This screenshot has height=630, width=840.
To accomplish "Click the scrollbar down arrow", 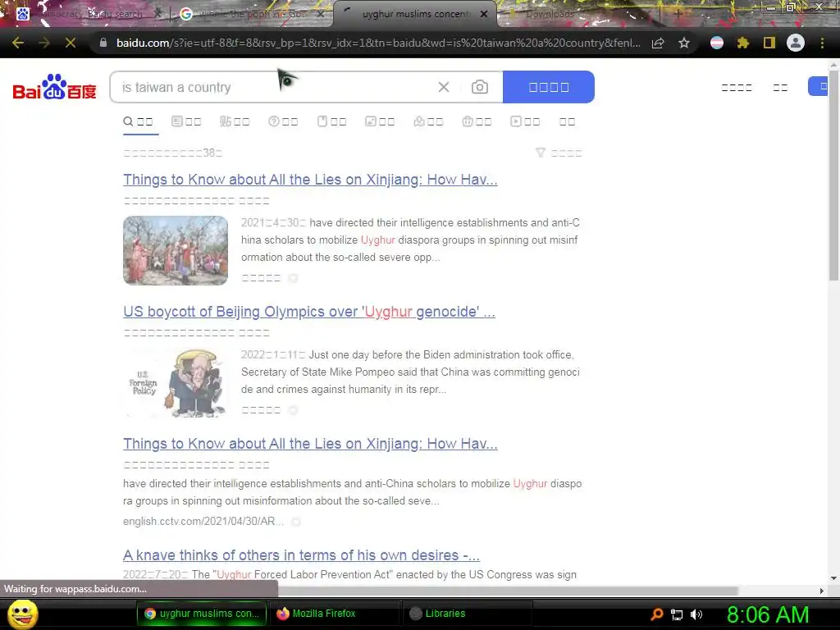I will pyautogui.click(x=833, y=578).
